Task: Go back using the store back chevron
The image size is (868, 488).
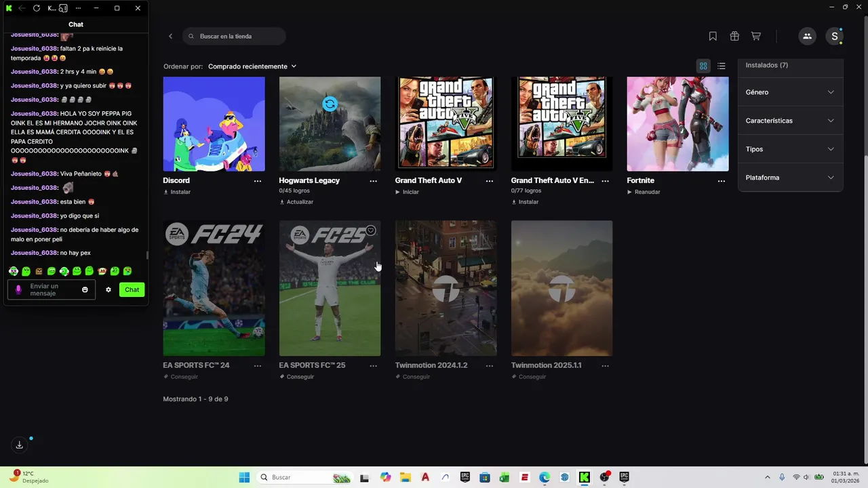Action: pyautogui.click(x=171, y=36)
